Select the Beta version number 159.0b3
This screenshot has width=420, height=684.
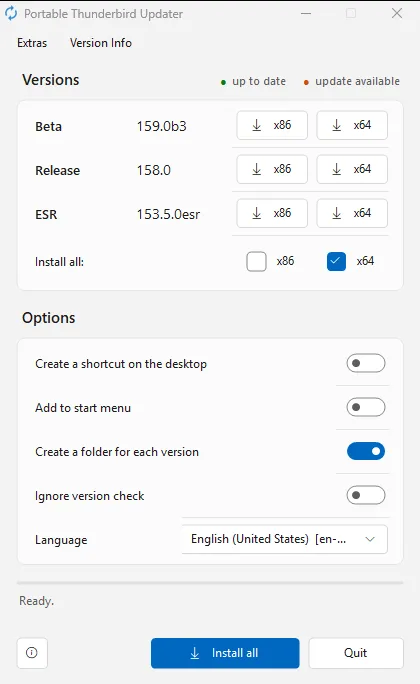(162, 126)
